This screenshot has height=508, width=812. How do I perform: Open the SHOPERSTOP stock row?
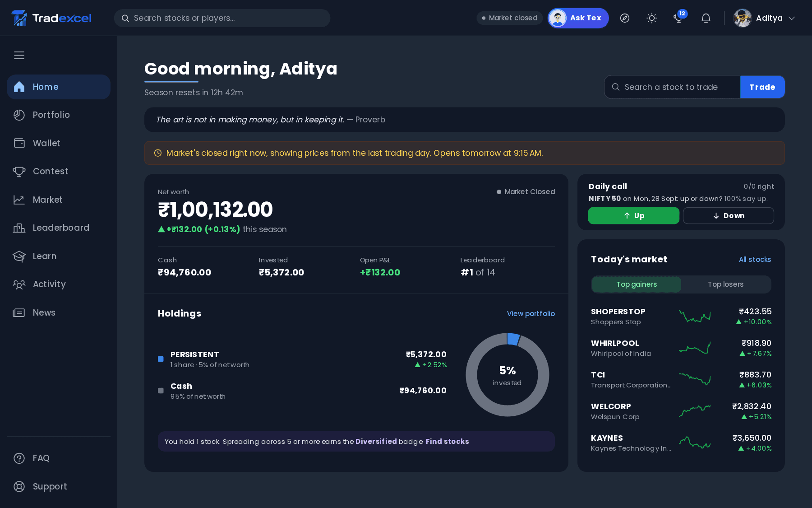coord(681,316)
